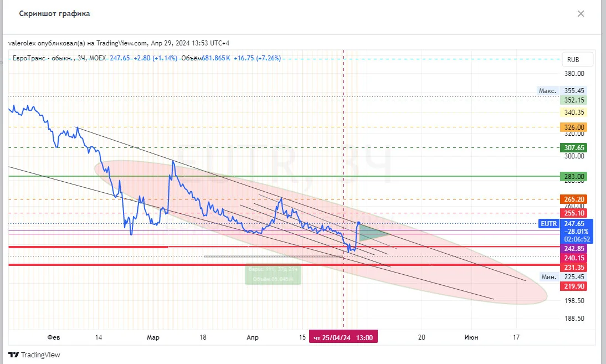Click the Мар label on the time axis
Screen dimensions: 606x364
(153, 337)
